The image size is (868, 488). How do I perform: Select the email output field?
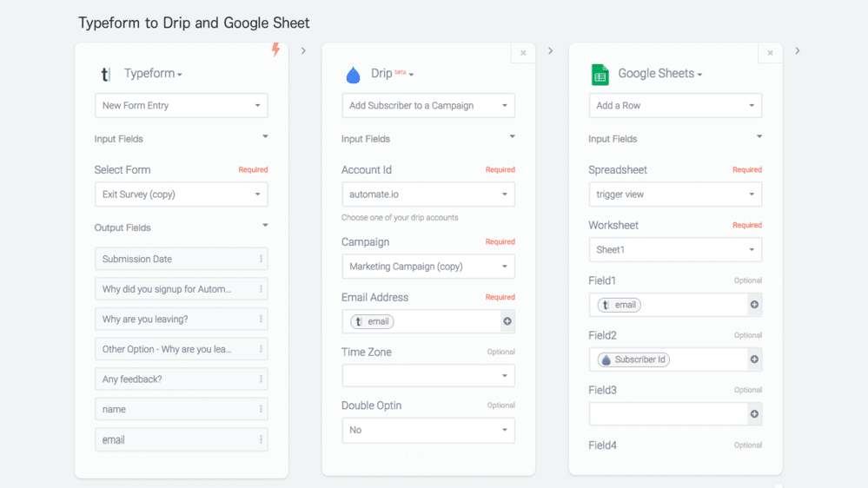point(182,440)
